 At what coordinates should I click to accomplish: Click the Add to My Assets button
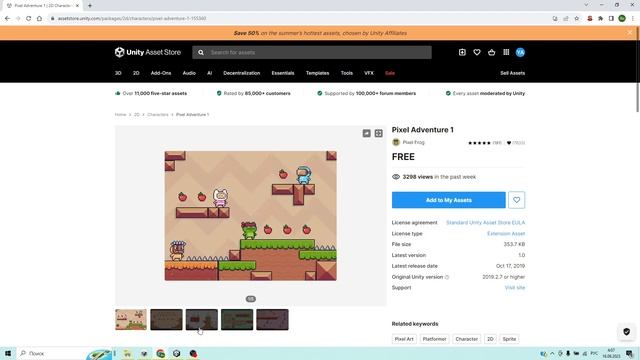pyautogui.click(x=449, y=200)
